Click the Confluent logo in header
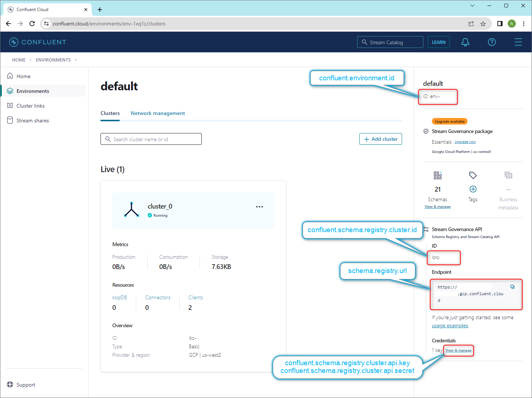 tap(38, 42)
